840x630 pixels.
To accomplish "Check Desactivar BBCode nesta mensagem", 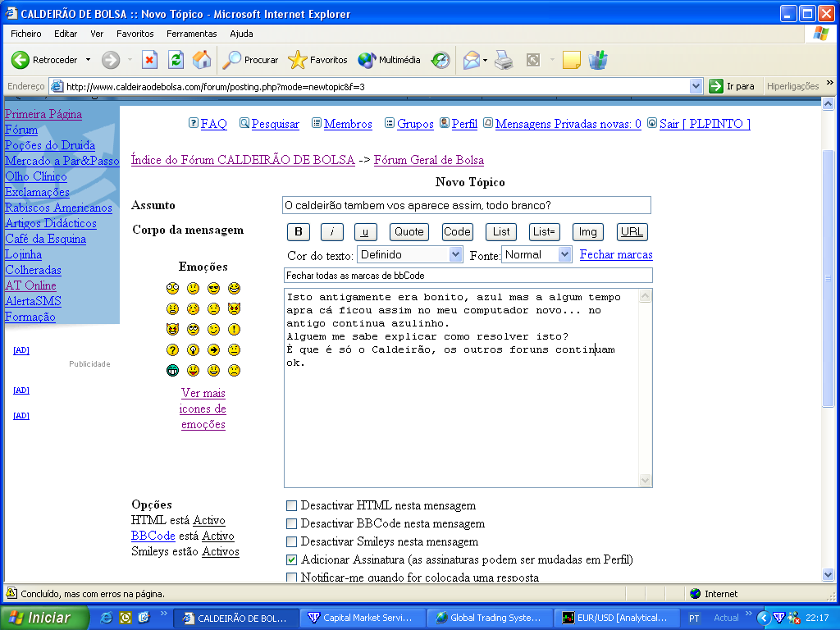I will (291, 524).
